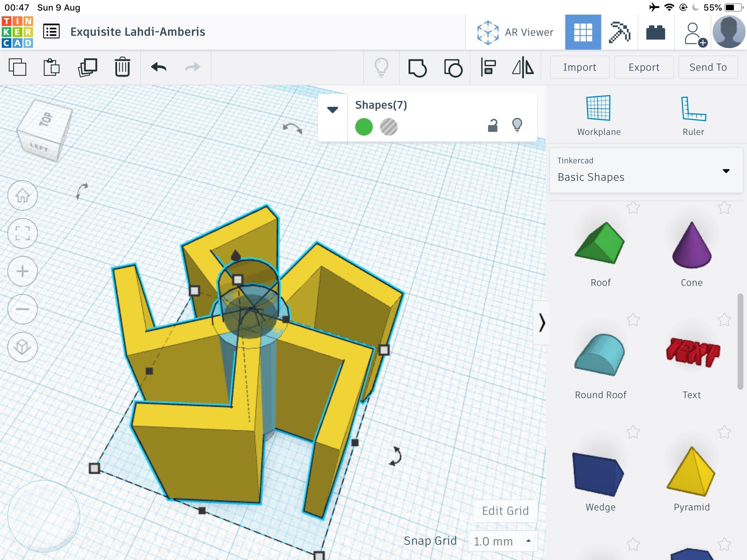Viewport: 747px width, 560px height.
Task: Open the Tinkercad logo home
Action: (18, 32)
